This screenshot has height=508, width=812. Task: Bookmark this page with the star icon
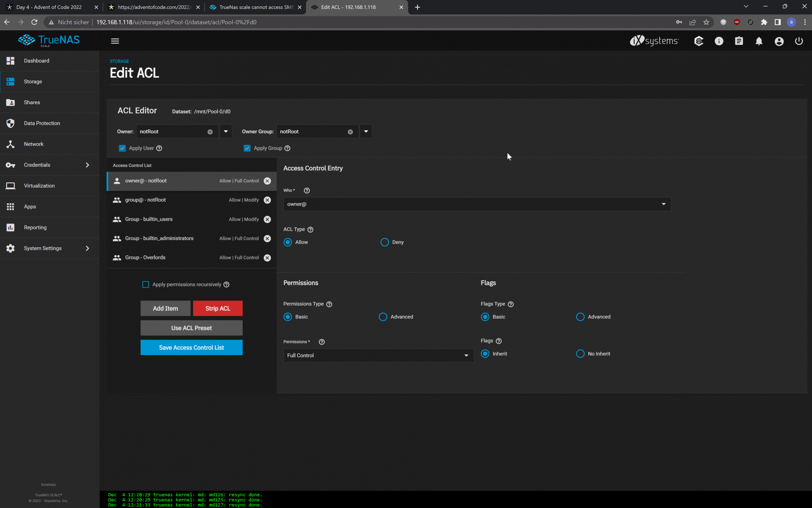tap(706, 22)
